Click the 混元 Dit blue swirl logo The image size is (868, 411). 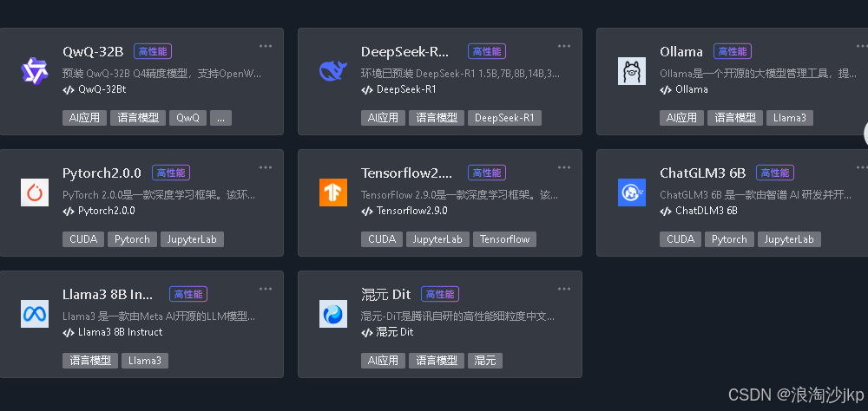coord(332,314)
